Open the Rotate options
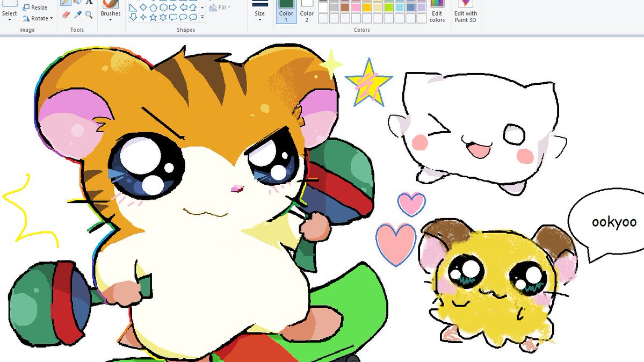 (38, 18)
